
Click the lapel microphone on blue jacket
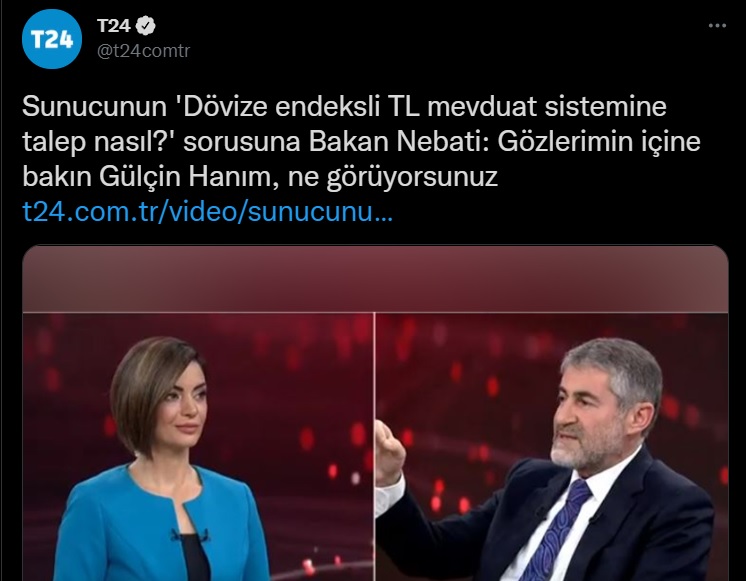[x=190, y=536]
